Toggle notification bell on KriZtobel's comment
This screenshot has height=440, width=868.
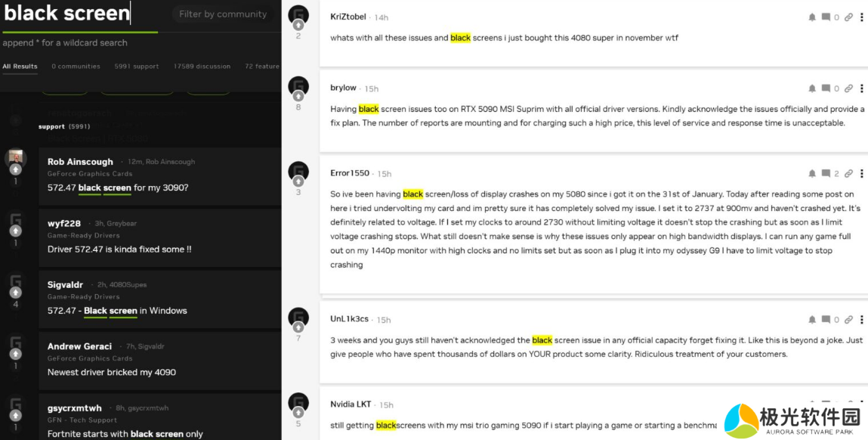(812, 17)
